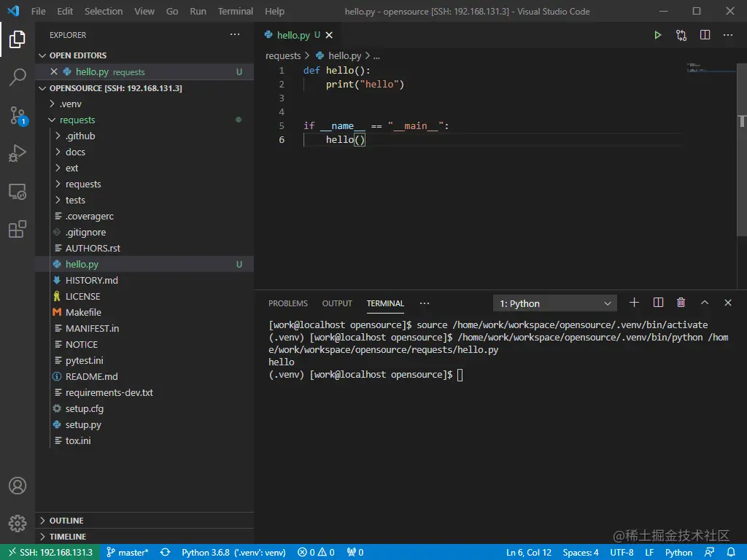Click the code minimap preview
Viewport: 747px width, 560px height.
(x=710, y=68)
